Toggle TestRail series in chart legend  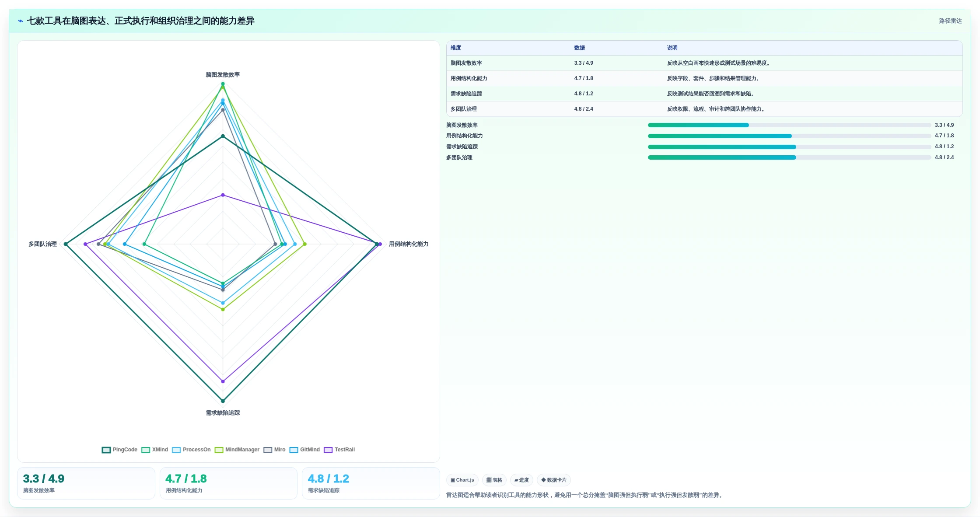point(339,450)
